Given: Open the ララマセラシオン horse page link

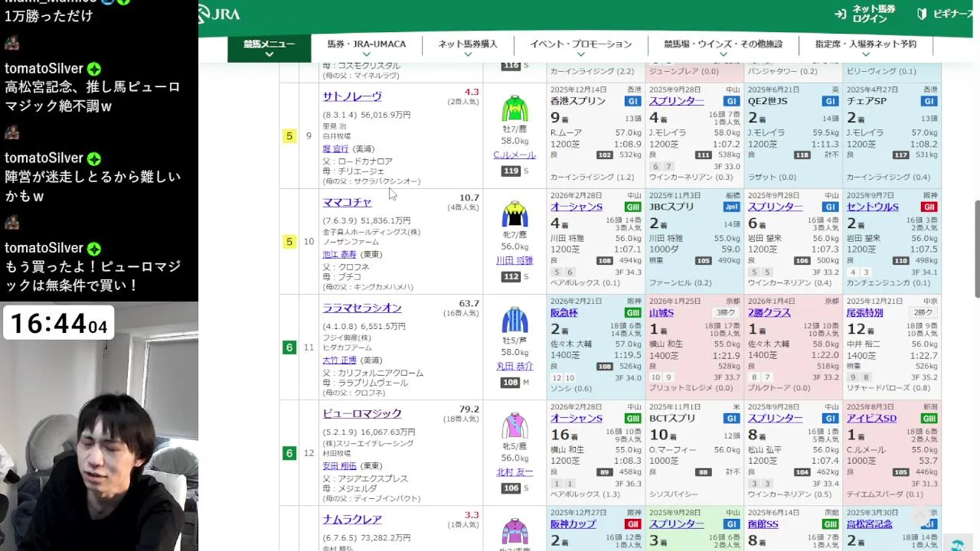Looking at the screenshot, I should 362,308.
